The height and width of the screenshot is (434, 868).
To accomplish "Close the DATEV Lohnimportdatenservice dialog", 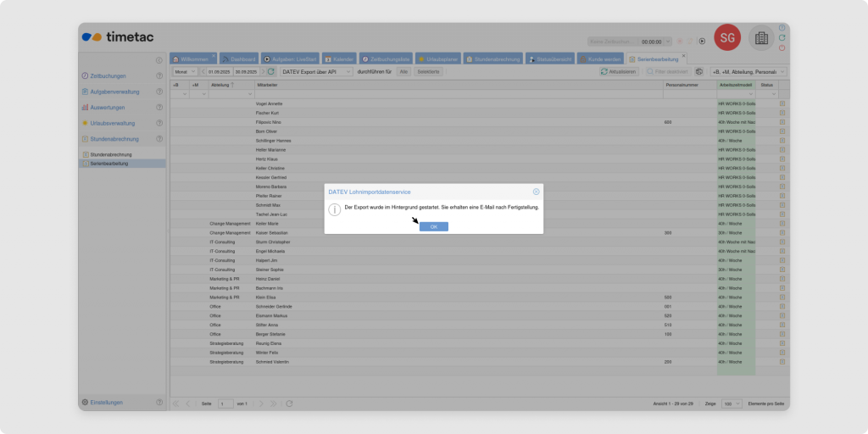I will 536,192.
